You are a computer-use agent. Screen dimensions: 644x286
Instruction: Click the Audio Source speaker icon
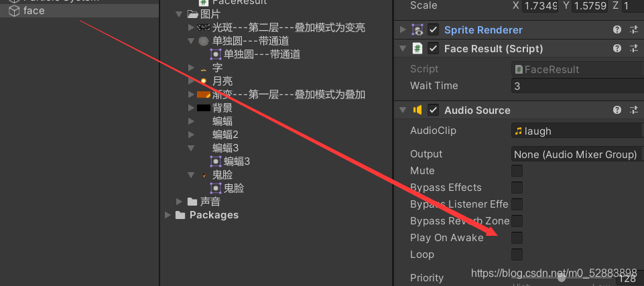[417, 110]
